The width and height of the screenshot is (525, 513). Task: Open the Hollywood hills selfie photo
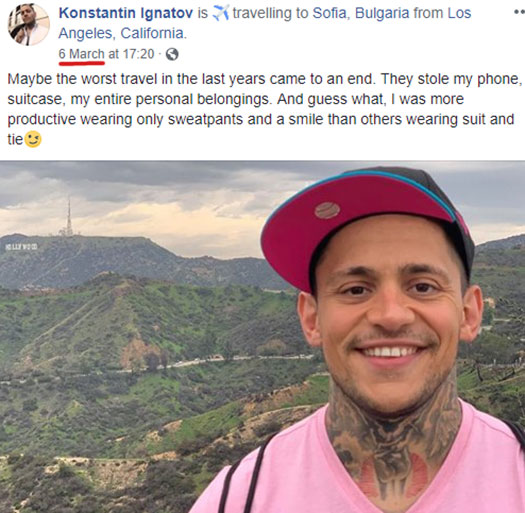click(262, 337)
